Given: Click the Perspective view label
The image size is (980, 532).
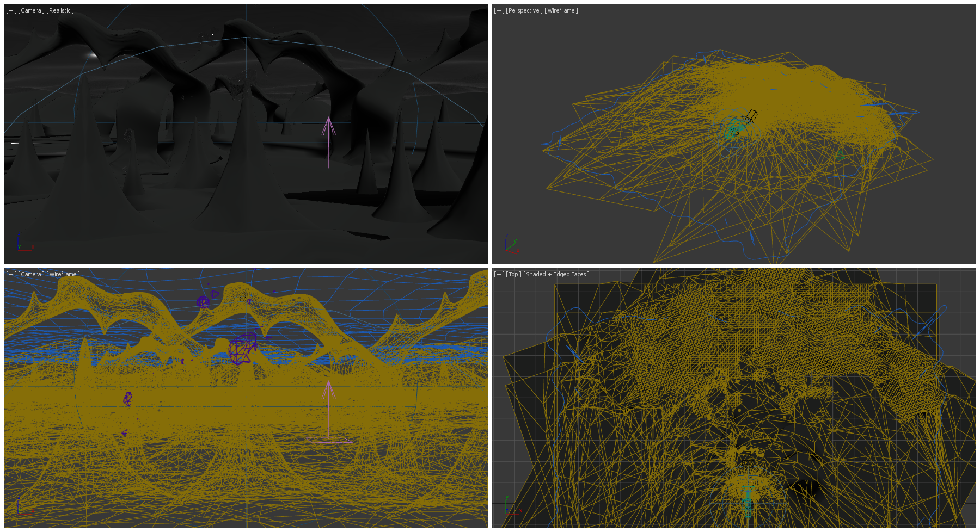Looking at the screenshot, I should point(524,10).
